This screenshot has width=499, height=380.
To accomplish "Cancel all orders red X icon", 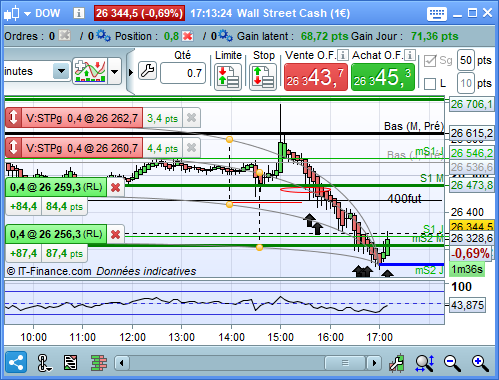I will (x=64, y=35).
